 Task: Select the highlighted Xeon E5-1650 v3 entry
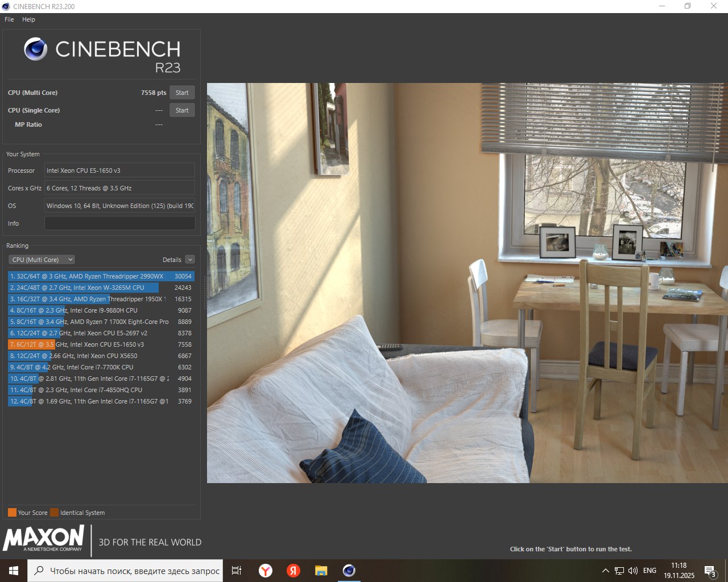(101, 344)
